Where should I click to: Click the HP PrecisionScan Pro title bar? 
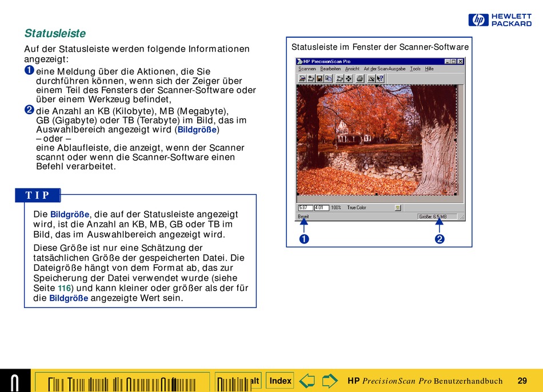click(x=380, y=62)
